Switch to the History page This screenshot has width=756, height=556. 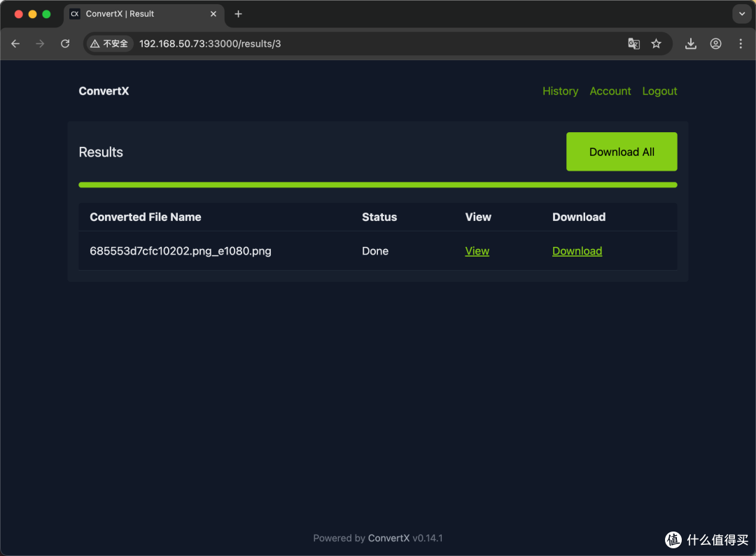560,91
